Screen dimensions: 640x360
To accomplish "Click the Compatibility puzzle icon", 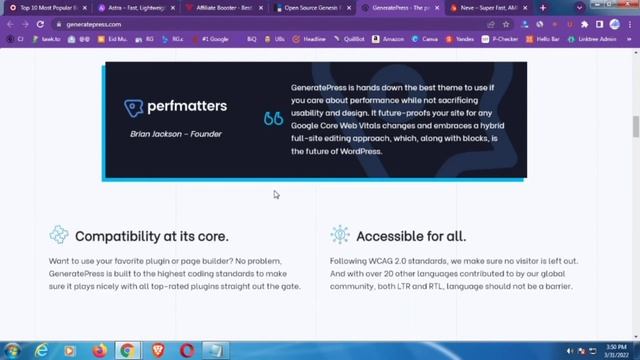I will [x=59, y=235].
